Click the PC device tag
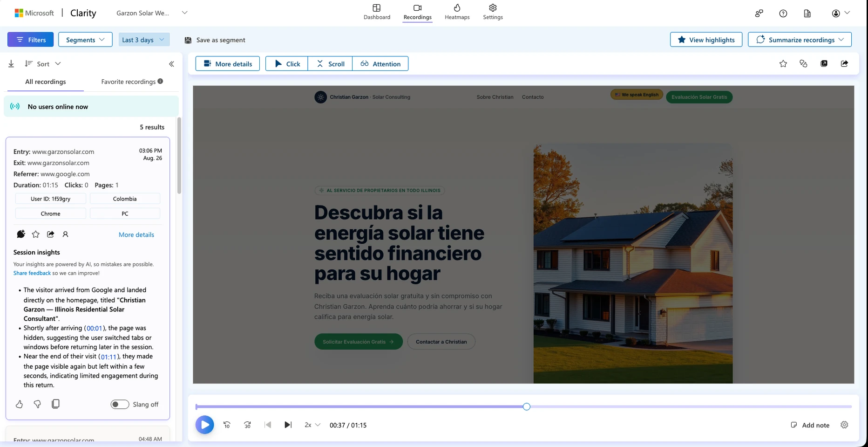 (125, 213)
